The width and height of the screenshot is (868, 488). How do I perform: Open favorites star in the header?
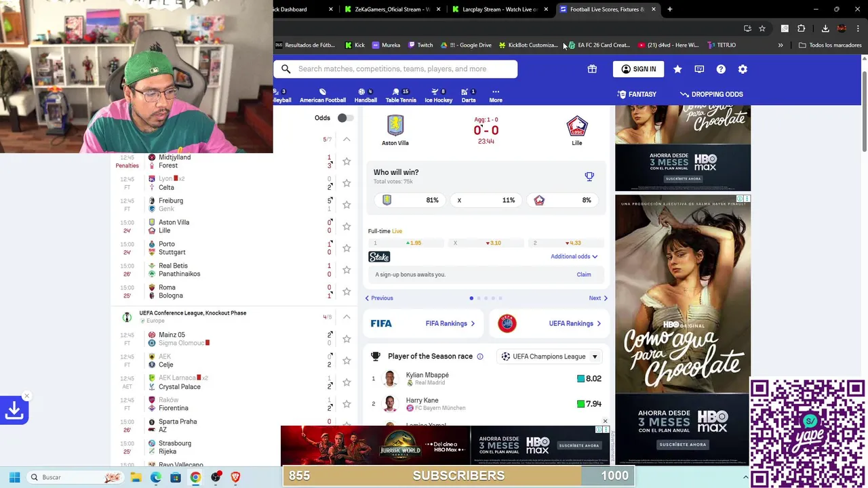click(x=677, y=68)
